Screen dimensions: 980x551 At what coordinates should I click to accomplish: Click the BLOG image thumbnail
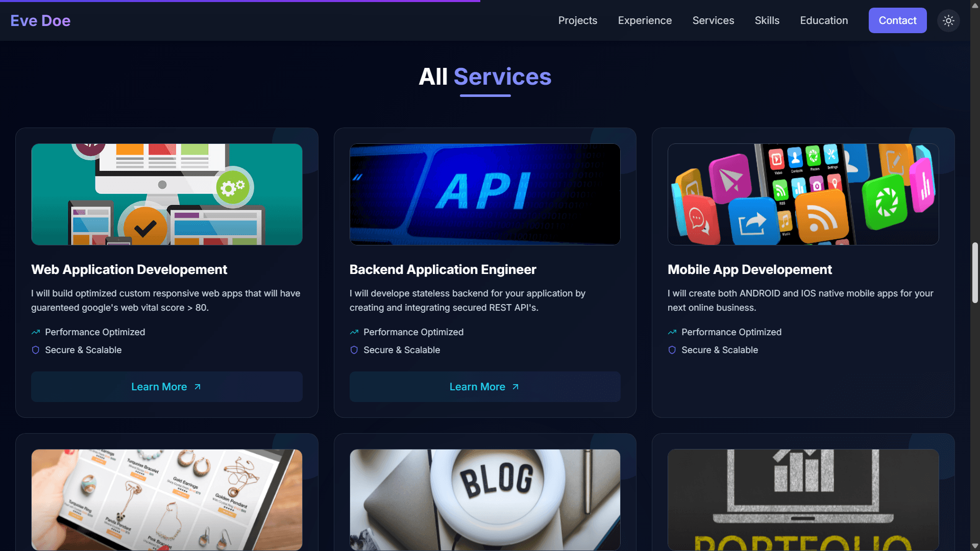pyautogui.click(x=485, y=499)
